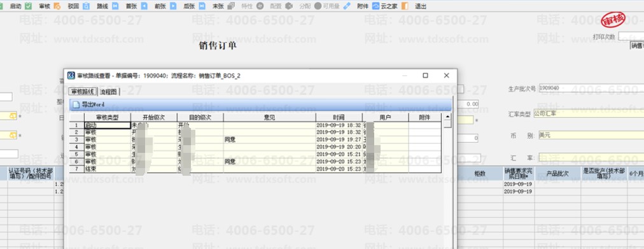Click the 意见 column header
Screen dimensions: 644x249
pyautogui.click(x=269, y=118)
